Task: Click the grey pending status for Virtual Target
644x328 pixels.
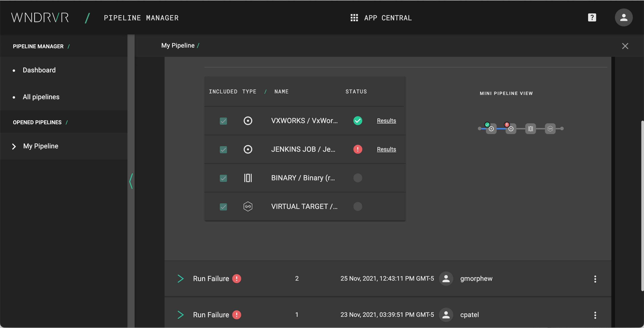Action: coord(358,207)
